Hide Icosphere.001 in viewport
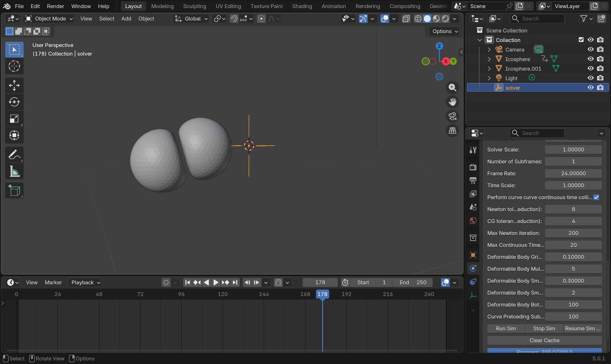The height and width of the screenshot is (364, 611). coord(590,68)
